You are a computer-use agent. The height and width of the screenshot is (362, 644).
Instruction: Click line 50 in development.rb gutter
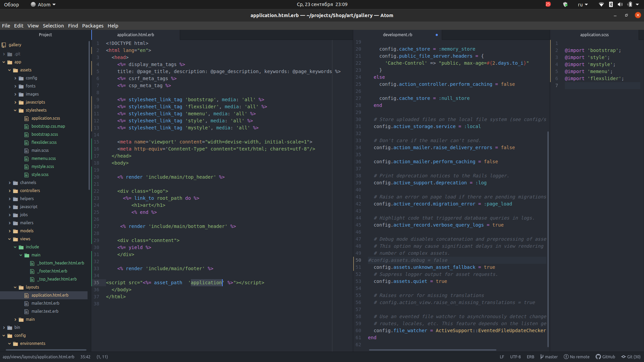358,260
